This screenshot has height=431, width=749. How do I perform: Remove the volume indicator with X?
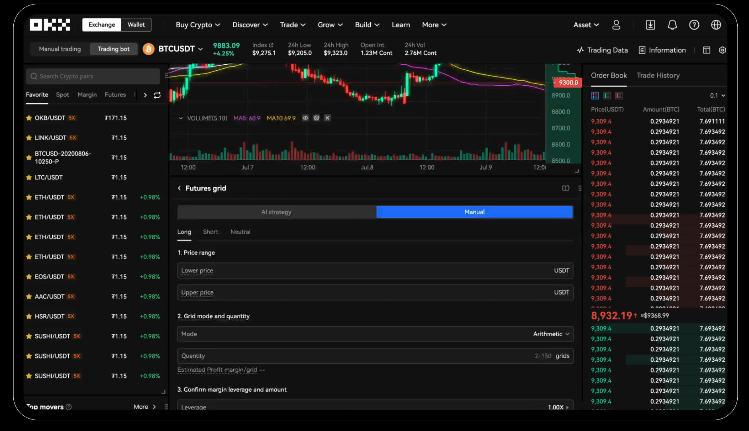tap(327, 118)
